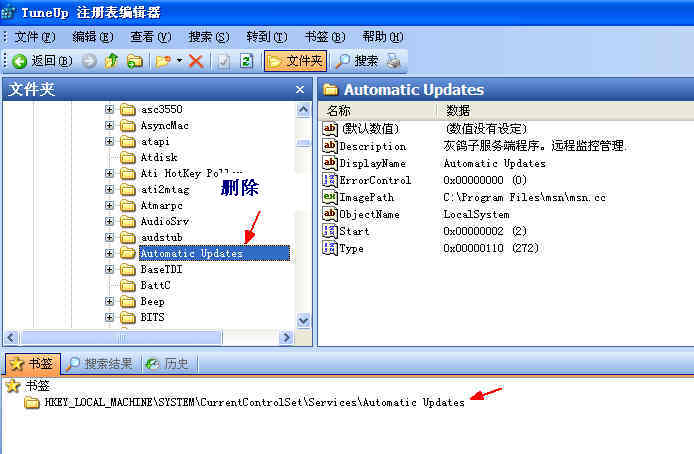
Task: Expand the atapi tree node
Action: pos(109,141)
